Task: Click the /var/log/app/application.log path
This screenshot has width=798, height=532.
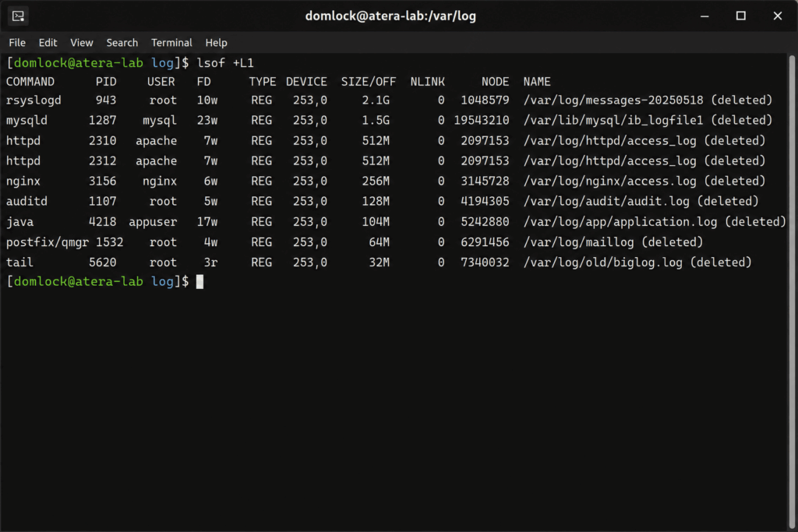Action: click(620, 222)
